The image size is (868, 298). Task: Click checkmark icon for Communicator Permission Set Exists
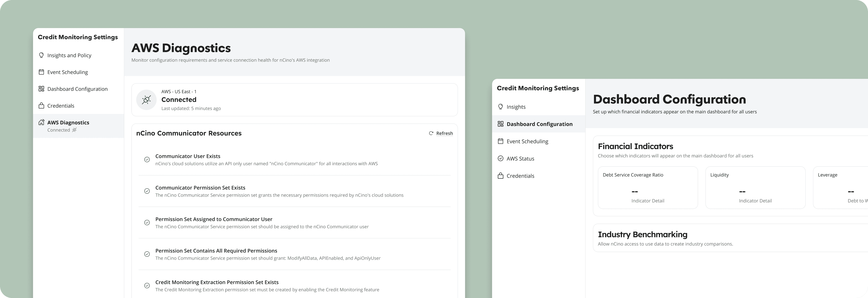[x=147, y=191]
